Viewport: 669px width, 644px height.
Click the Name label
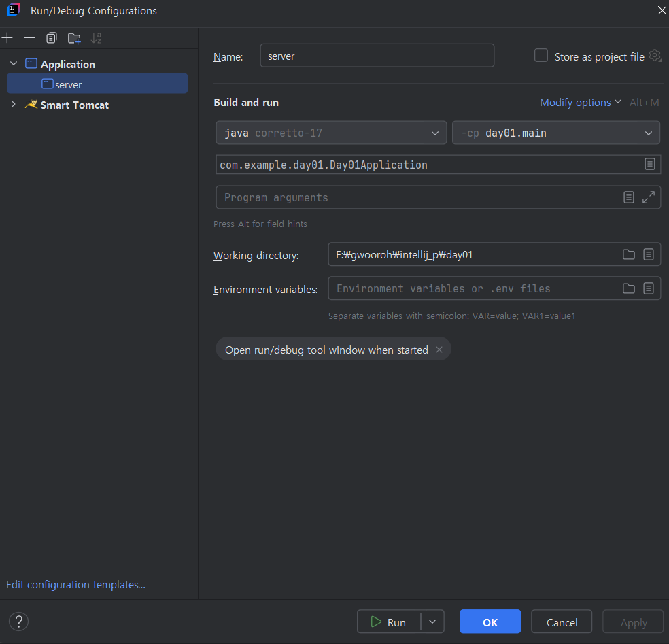(228, 56)
